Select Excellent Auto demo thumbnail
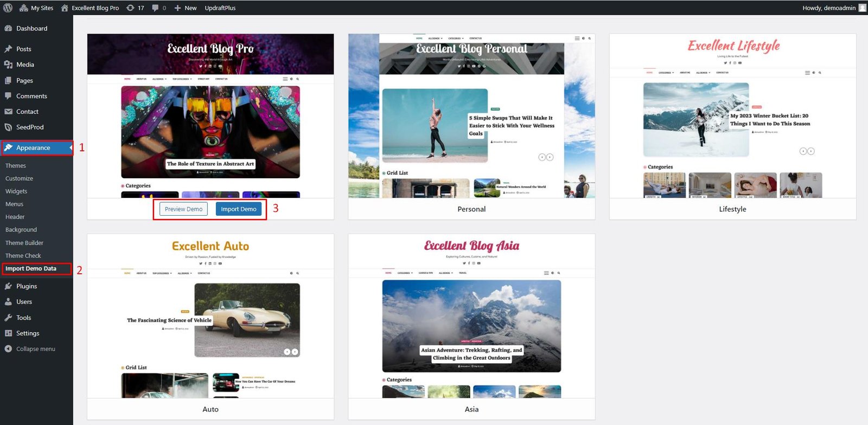This screenshot has width=868, height=425. (x=210, y=317)
